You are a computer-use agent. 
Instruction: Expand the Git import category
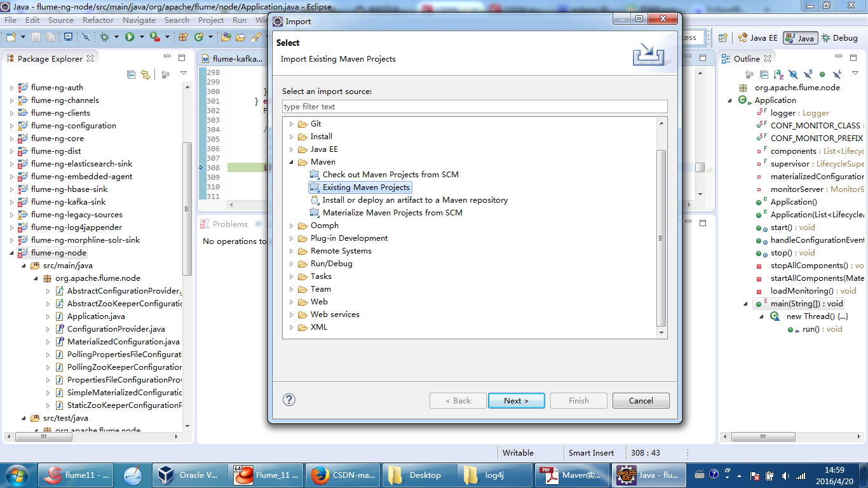(292, 124)
